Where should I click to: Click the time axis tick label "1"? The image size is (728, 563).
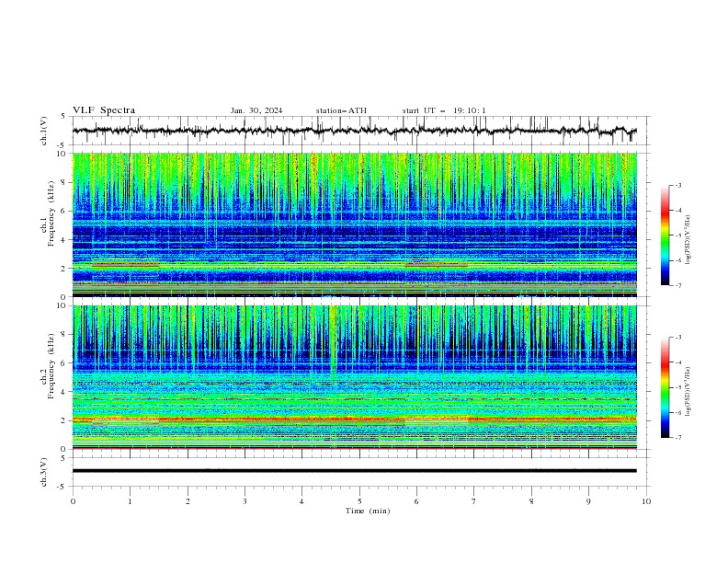[x=130, y=501]
